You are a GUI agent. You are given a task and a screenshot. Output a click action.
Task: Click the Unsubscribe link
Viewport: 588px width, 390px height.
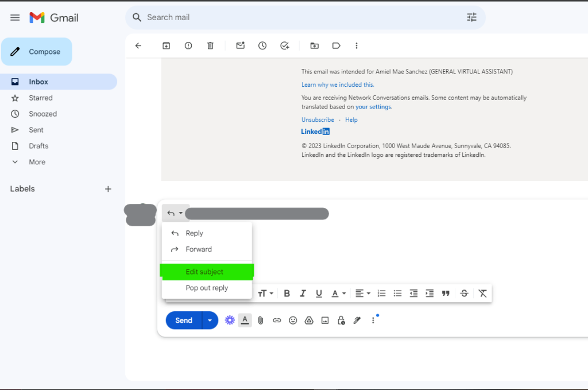(318, 119)
